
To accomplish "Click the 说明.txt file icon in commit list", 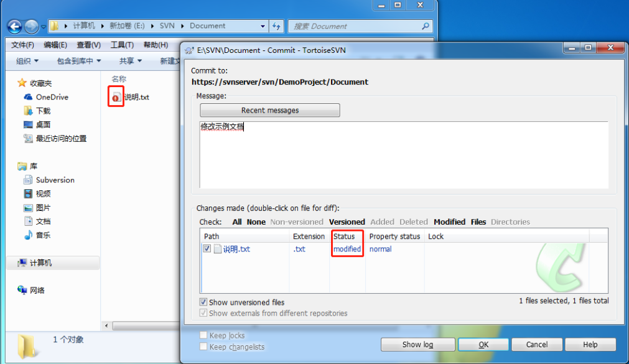I will tap(217, 250).
